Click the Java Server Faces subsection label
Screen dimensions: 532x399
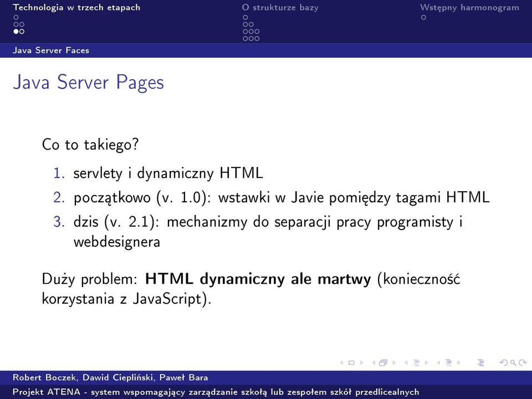(51, 50)
